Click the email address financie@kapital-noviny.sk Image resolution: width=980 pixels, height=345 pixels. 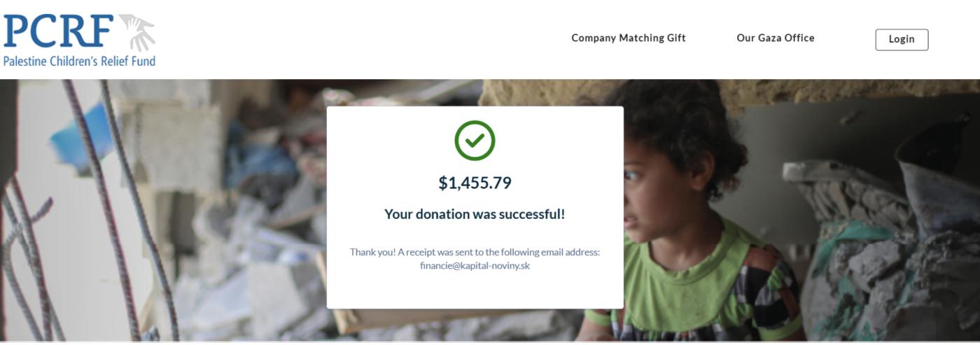tap(475, 266)
